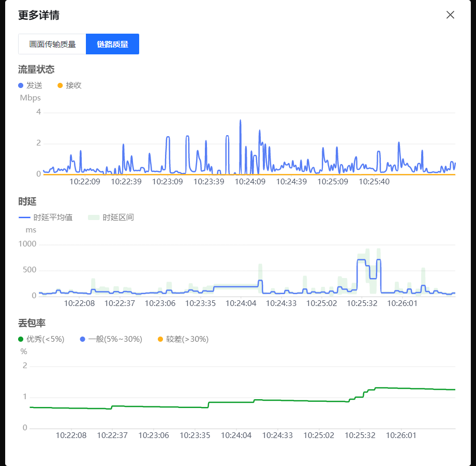The image size is (476, 466).
Task: Hide the 时延区间 legend item
Action: tap(111, 217)
